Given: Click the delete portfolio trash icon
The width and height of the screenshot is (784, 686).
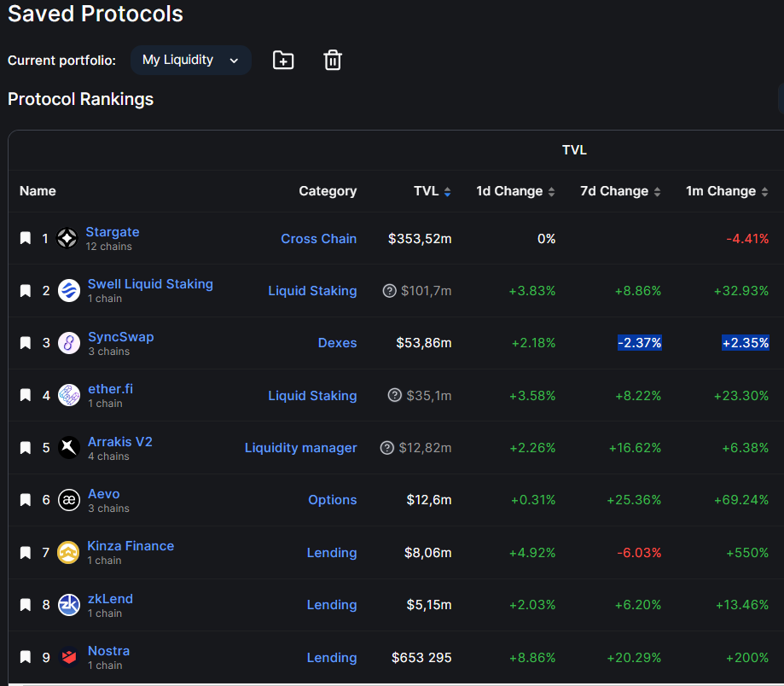Looking at the screenshot, I should [x=333, y=60].
